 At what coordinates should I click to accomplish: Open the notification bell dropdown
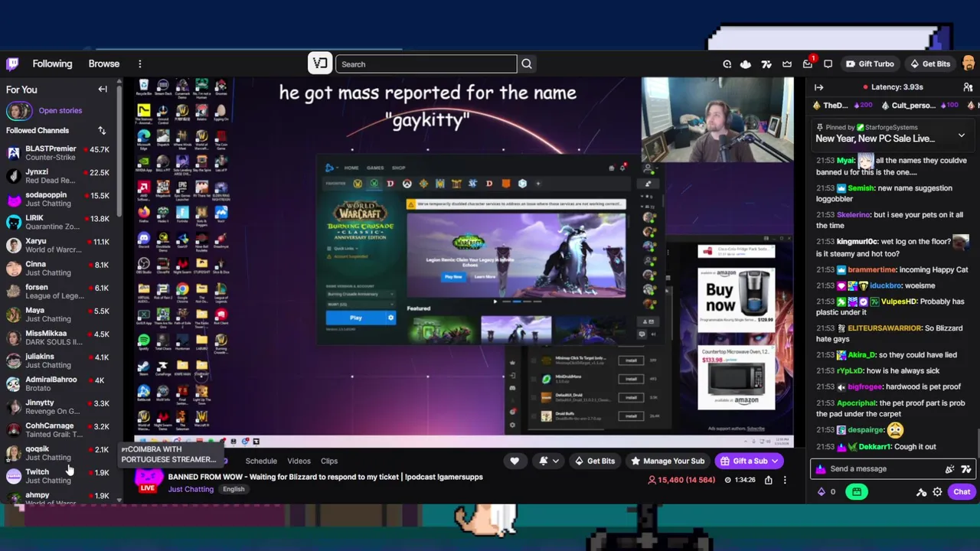click(548, 461)
